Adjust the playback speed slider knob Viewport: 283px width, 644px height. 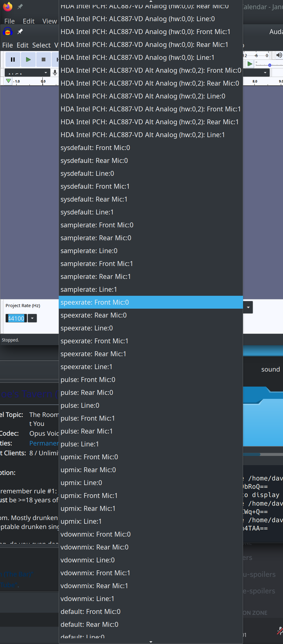270,65
